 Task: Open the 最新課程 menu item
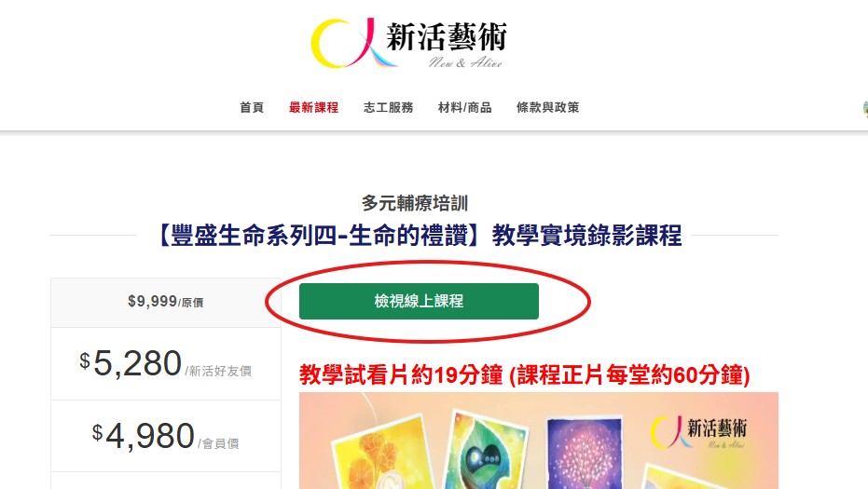[x=313, y=107]
